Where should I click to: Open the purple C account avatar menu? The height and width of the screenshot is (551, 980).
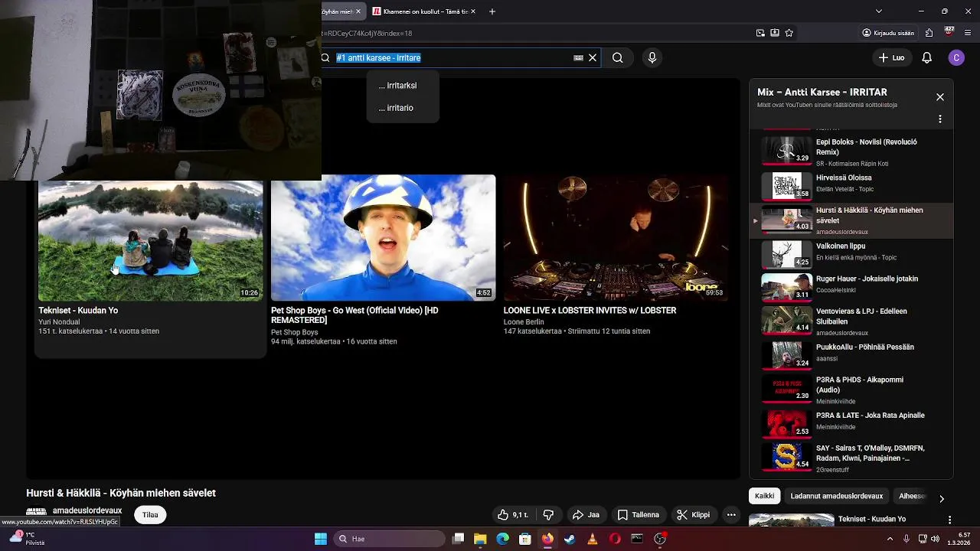[955, 57]
